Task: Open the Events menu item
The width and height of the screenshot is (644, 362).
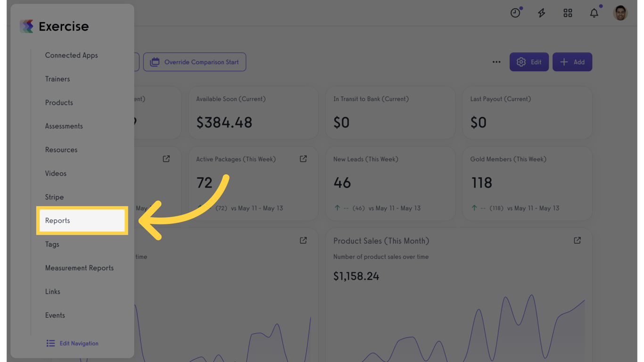Action: [55, 315]
